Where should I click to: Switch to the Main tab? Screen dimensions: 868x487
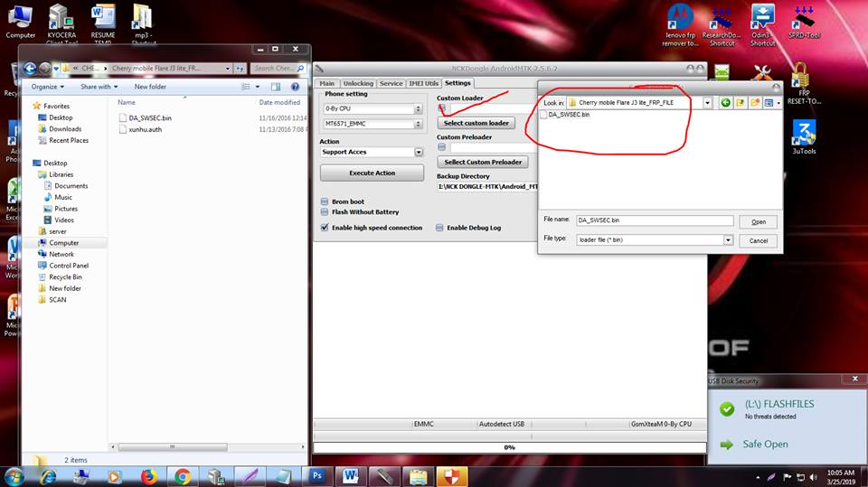tap(327, 83)
